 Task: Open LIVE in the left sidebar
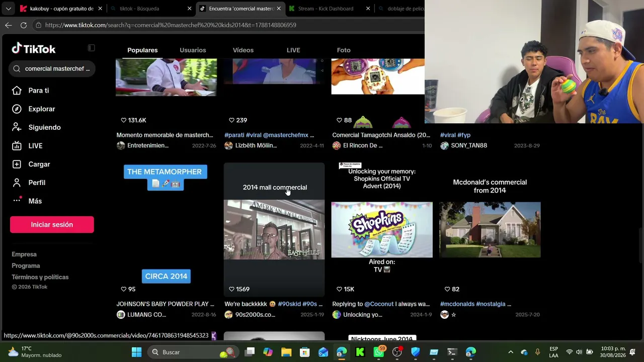tap(35, 146)
